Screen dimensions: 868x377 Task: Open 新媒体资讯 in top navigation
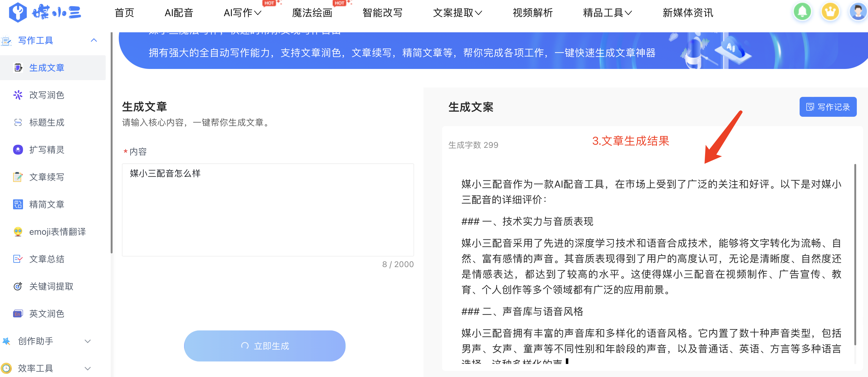[x=688, y=13]
